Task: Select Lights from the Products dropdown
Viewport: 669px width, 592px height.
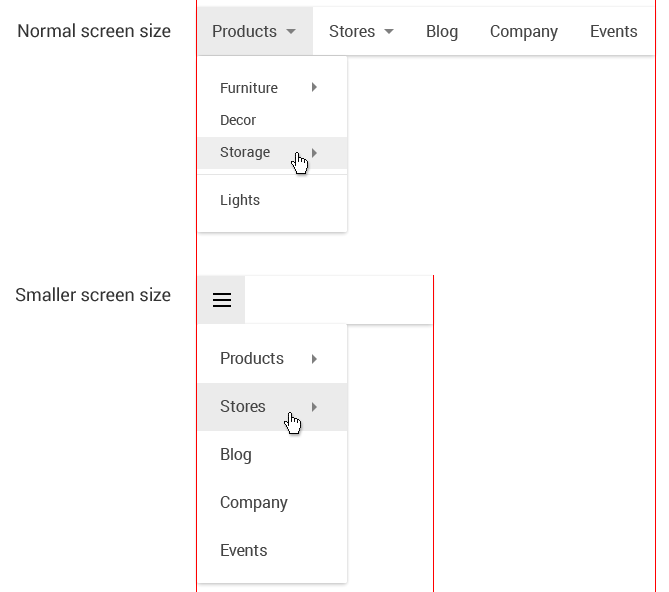Action: 240,200
